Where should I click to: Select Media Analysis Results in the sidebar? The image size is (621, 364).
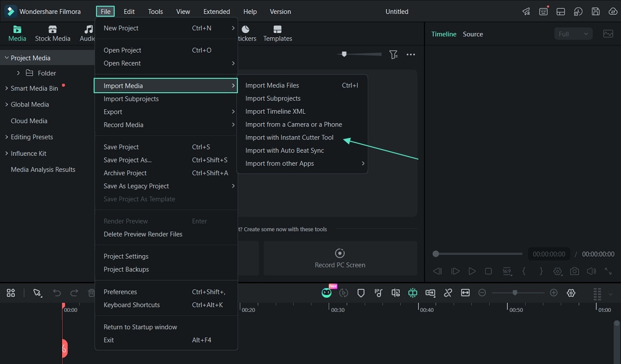43,170
